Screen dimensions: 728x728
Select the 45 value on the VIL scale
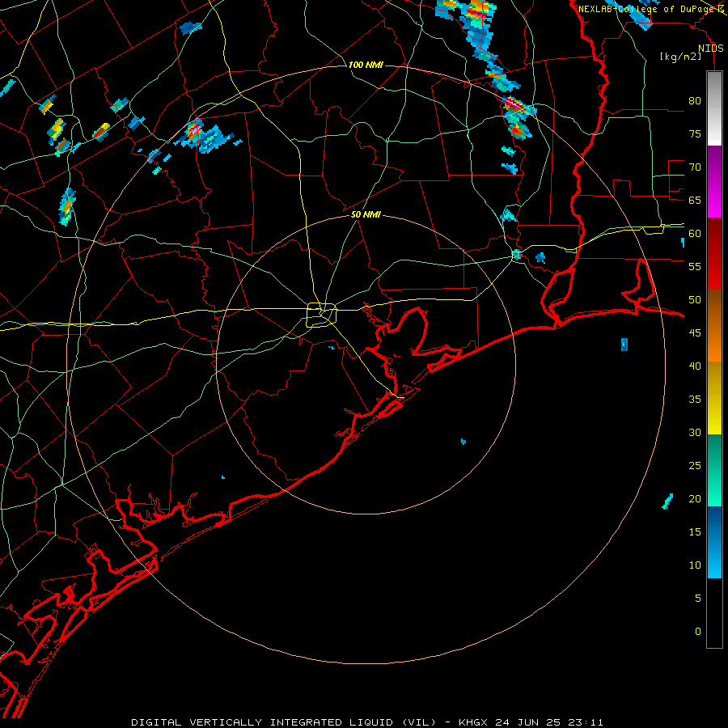tap(695, 333)
